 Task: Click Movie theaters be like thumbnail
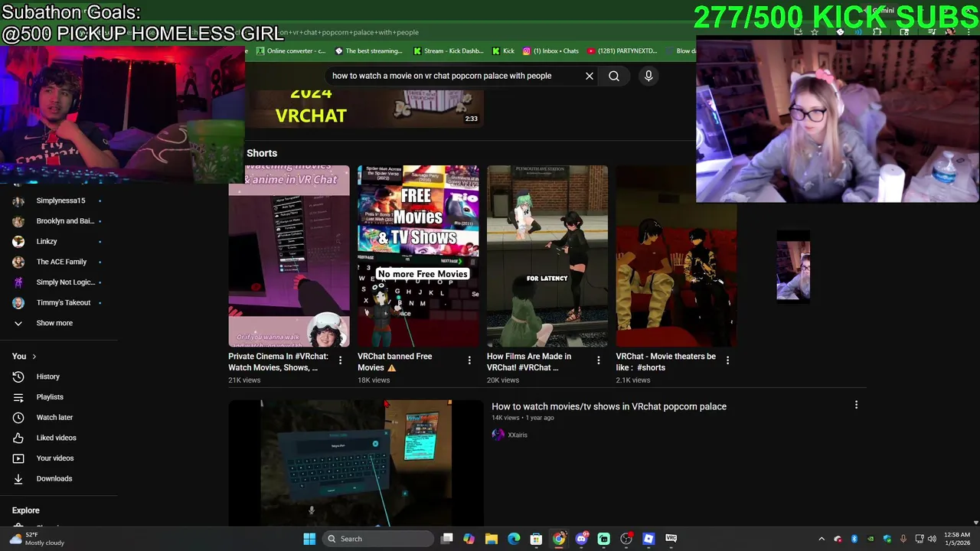tap(677, 256)
